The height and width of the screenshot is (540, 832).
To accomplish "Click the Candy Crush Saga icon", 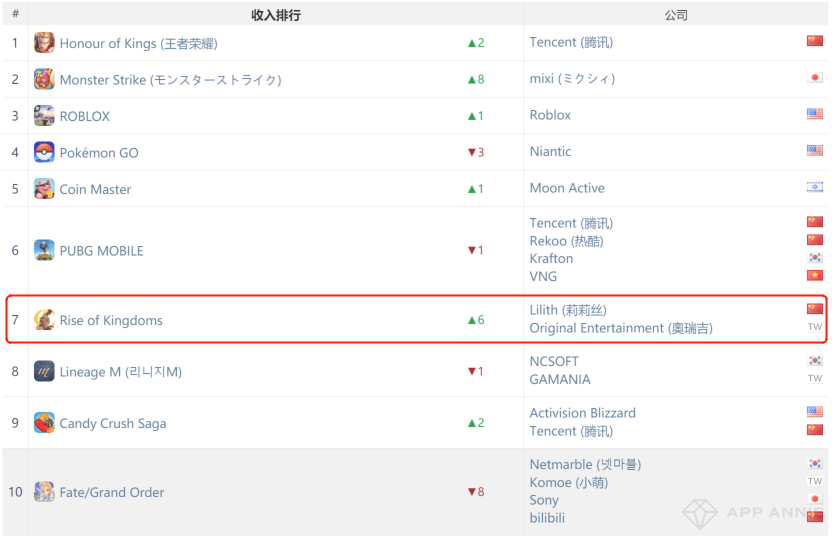I will click(44, 423).
